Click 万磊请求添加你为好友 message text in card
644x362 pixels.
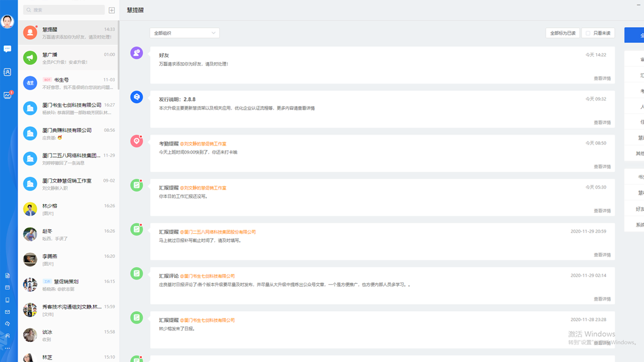pos(193,64)
